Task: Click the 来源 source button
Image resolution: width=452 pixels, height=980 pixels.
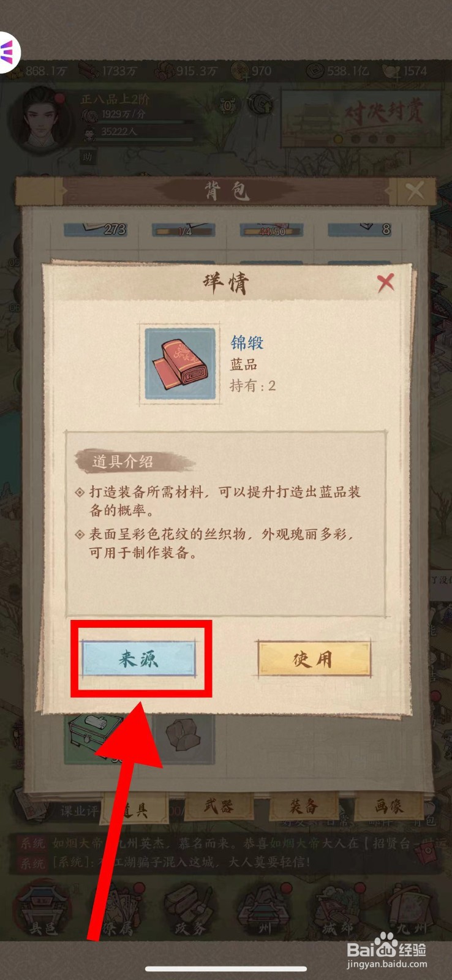Action: [139, 658]
